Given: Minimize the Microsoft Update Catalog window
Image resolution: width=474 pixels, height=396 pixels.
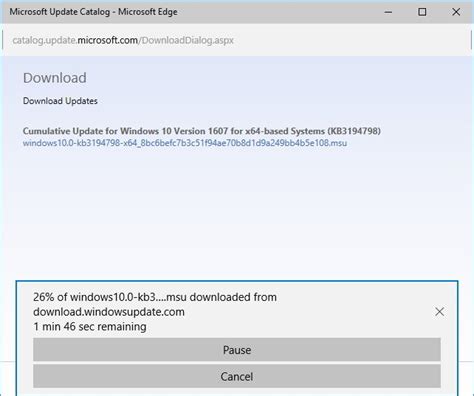Looking at the screenshot, I should (388, 12).
